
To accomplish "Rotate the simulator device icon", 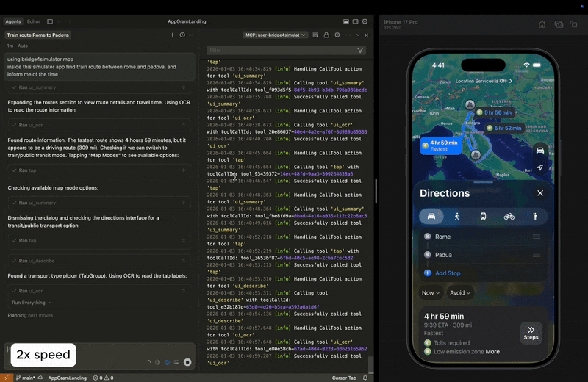I will 574,24.
